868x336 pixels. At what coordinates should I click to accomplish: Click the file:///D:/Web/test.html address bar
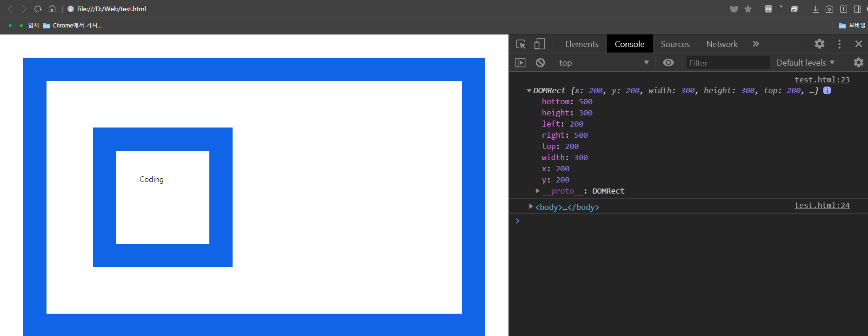point(112,9)
